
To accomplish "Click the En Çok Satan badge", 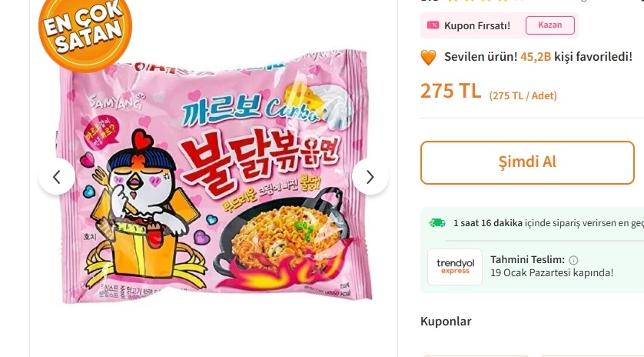I will tap(85, 29).
